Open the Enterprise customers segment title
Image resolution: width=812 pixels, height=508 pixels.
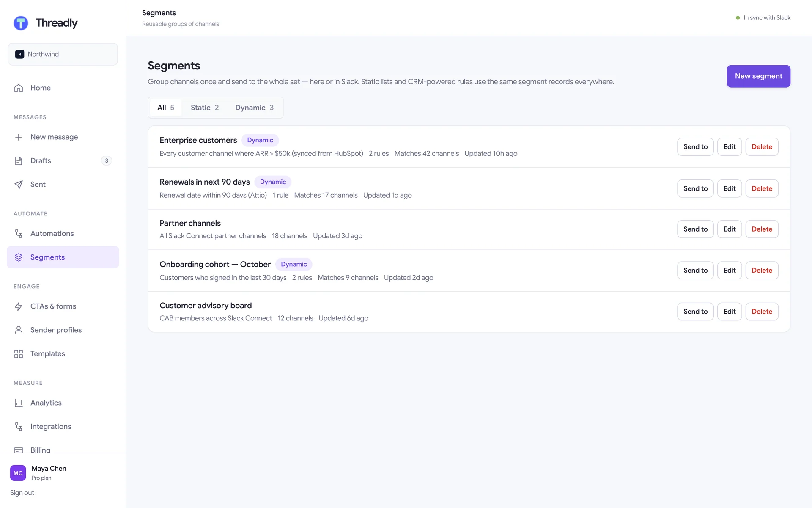point(198,140)
